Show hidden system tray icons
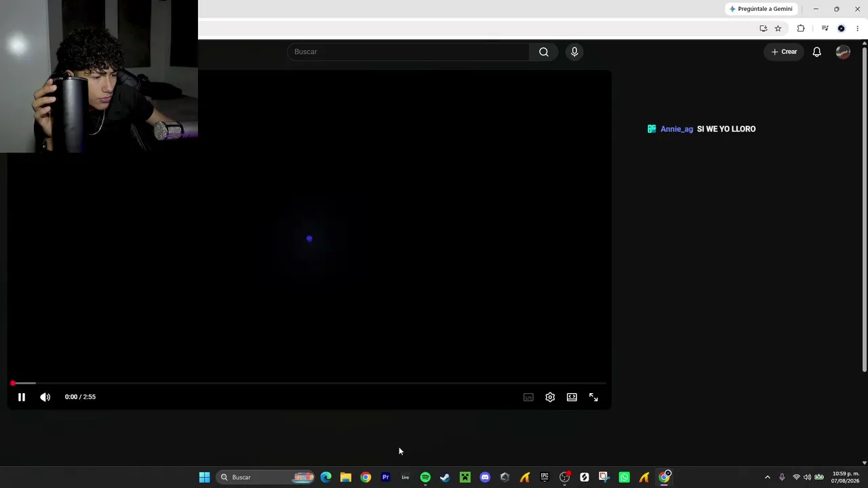Image resolution: width=868 pixels, height=488 pixels. [768, 477]
